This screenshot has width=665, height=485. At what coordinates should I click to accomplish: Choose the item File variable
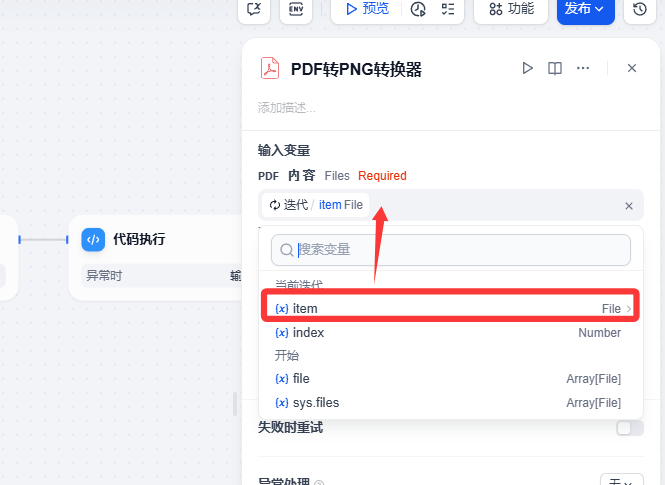click(x=450, y=308)
